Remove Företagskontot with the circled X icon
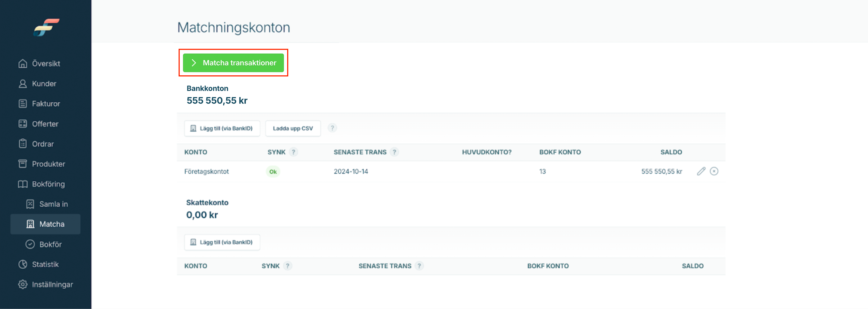 [x=714, y=171]
